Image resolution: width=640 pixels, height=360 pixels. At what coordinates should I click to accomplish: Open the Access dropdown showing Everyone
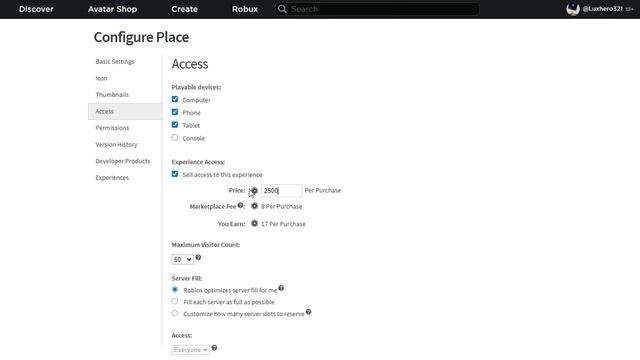point(191,350)
